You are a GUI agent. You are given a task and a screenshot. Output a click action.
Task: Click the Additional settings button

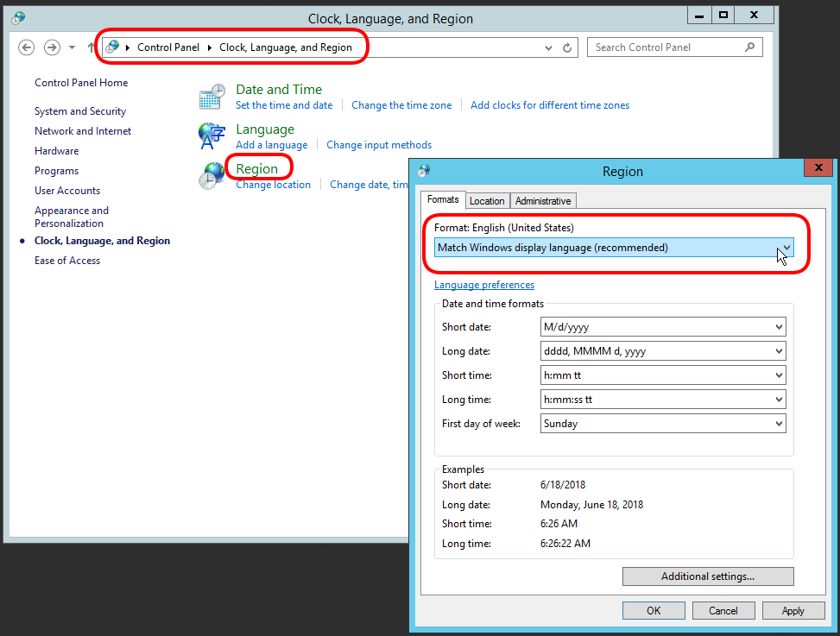pos(707,576)
